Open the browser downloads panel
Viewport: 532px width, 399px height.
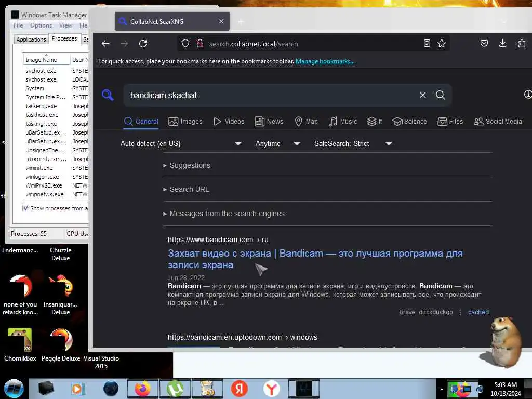(x=503, y=44)
